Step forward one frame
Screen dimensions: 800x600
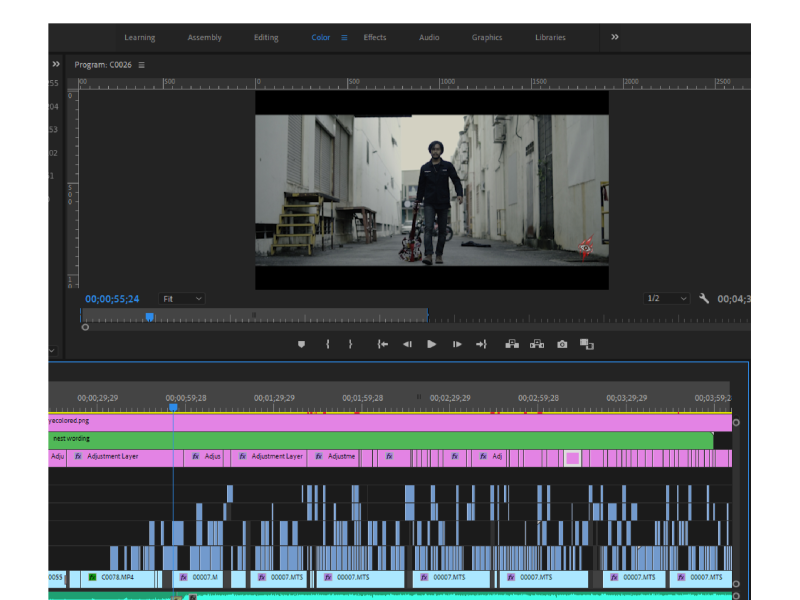457,344
